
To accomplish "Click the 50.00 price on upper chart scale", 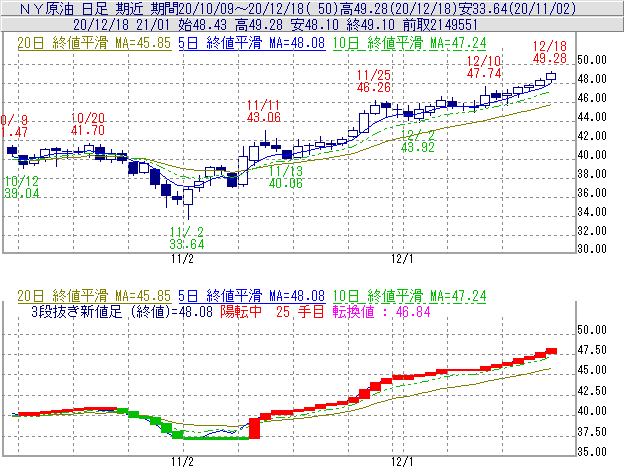I will coord(592,60).
